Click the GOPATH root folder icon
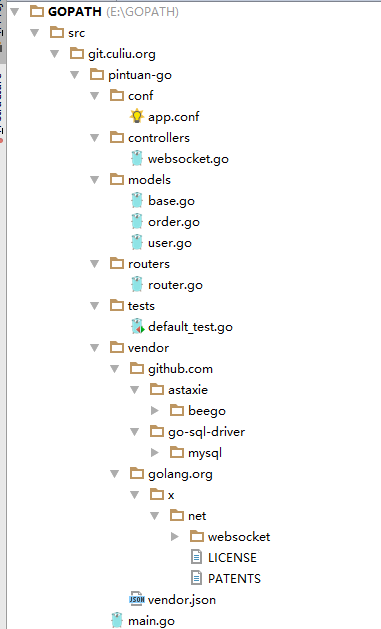Image resolution: width=381 pixels, height=629 pixels. click(x=37, y=11)
